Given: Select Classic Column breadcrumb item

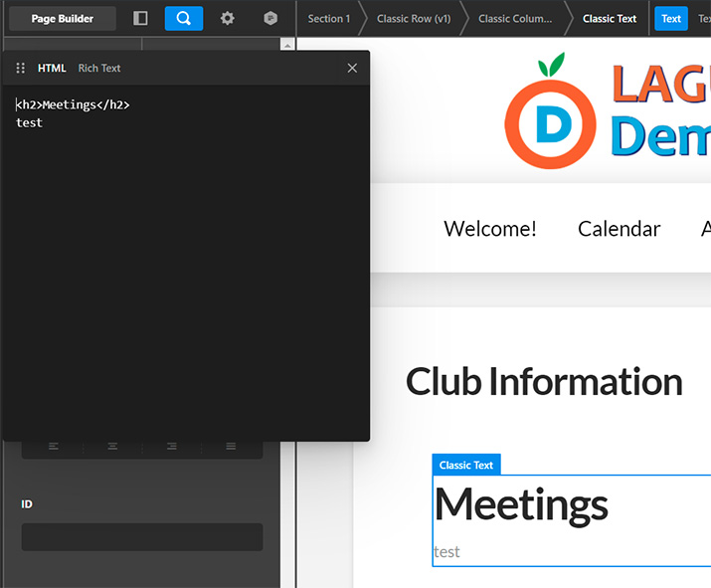Looking at the screenshot, I should [515, 18].
